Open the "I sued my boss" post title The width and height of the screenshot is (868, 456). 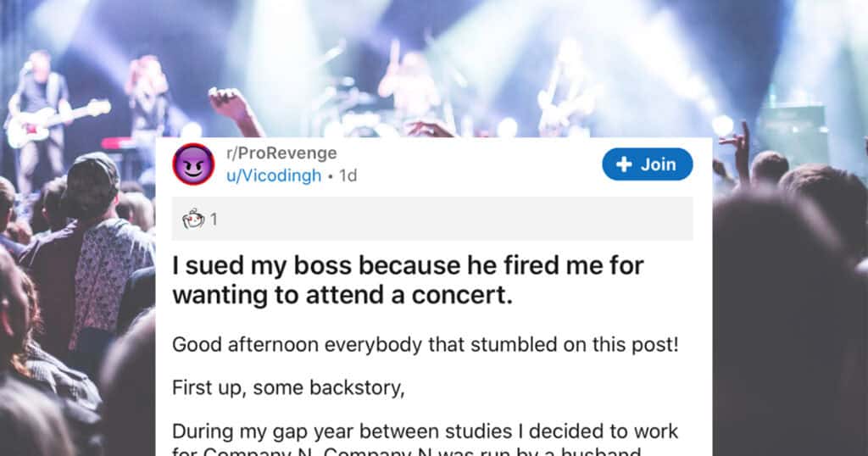[408, 280]
